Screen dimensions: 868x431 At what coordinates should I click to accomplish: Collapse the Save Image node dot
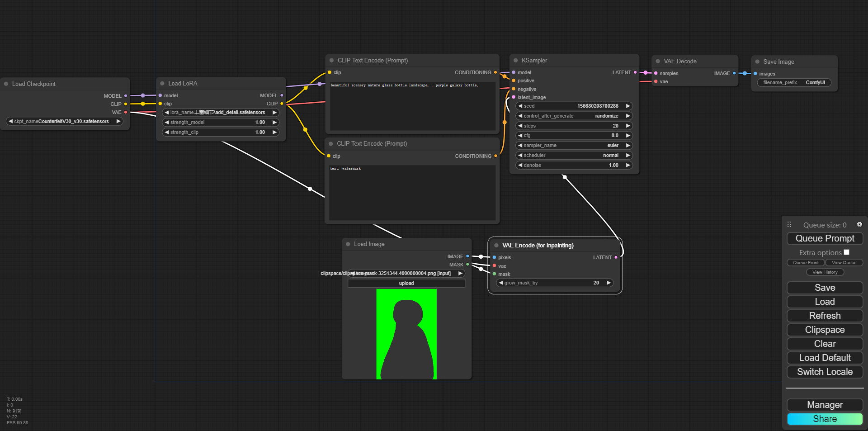757,62
